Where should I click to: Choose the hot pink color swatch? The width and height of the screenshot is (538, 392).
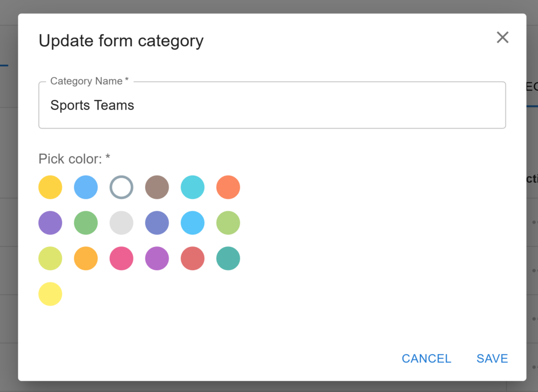click(121, 259)
